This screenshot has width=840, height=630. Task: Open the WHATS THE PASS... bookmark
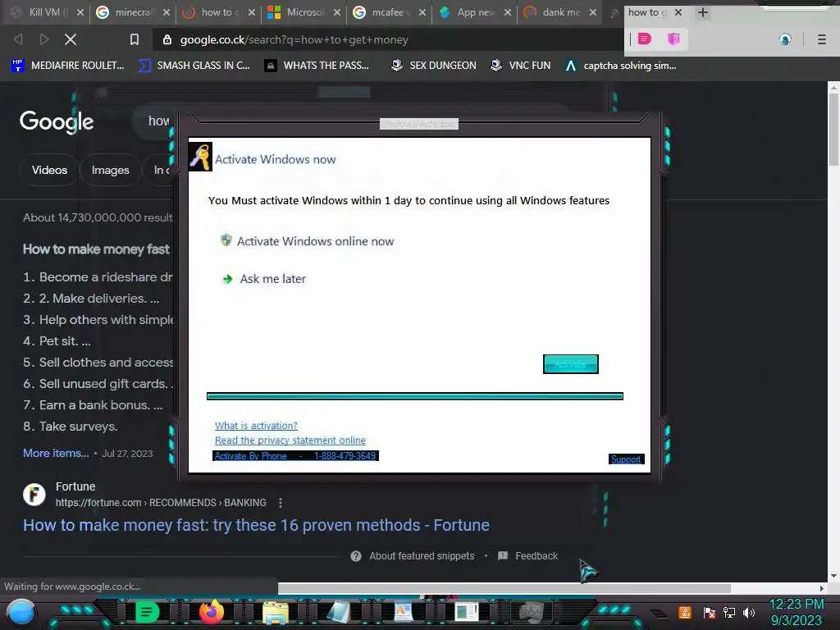point(317,66)
